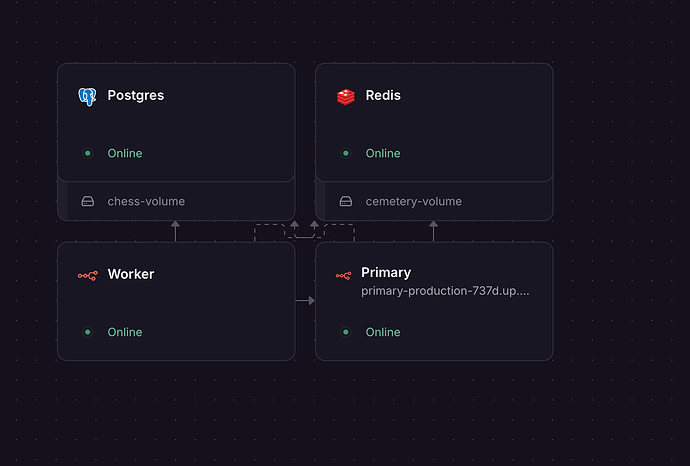Click the Worker online status dot

(87, 332)
